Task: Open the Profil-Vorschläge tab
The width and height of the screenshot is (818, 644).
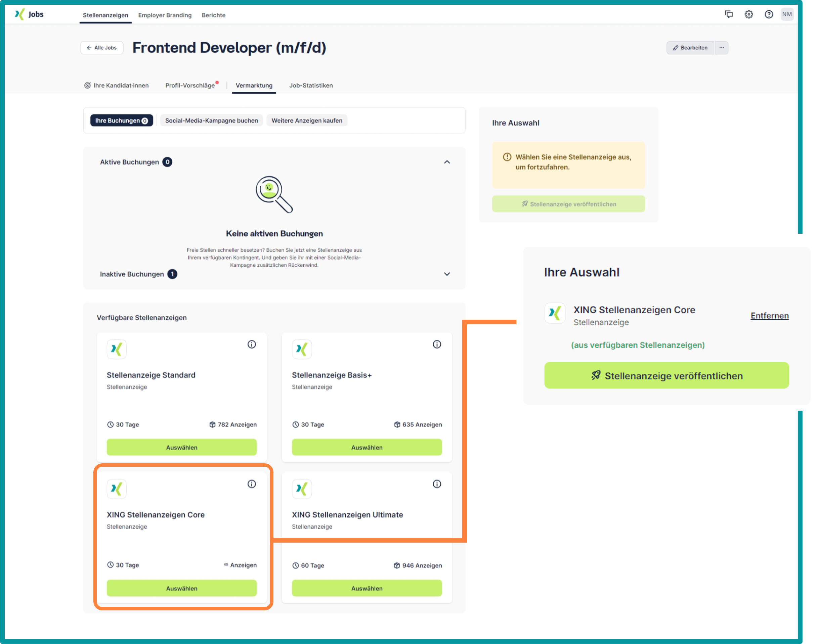Action: [190, 86]
